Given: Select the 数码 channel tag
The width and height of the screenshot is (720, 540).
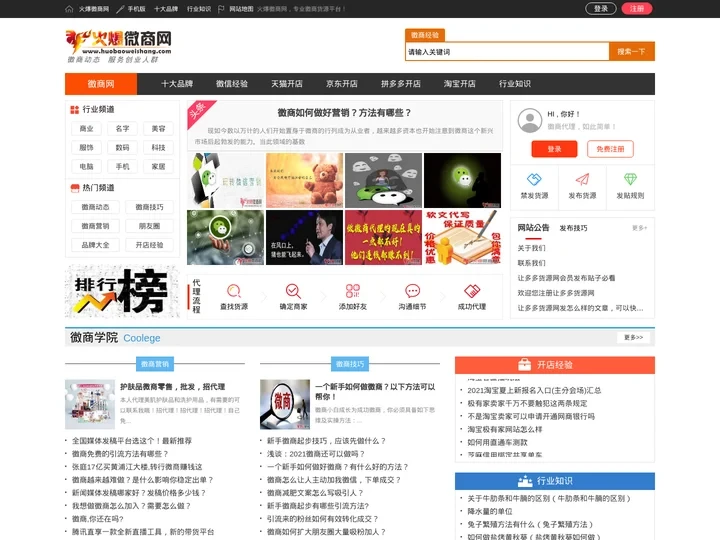Looking at the screenshot, I should pyautogui.click(x=122, y=147).
